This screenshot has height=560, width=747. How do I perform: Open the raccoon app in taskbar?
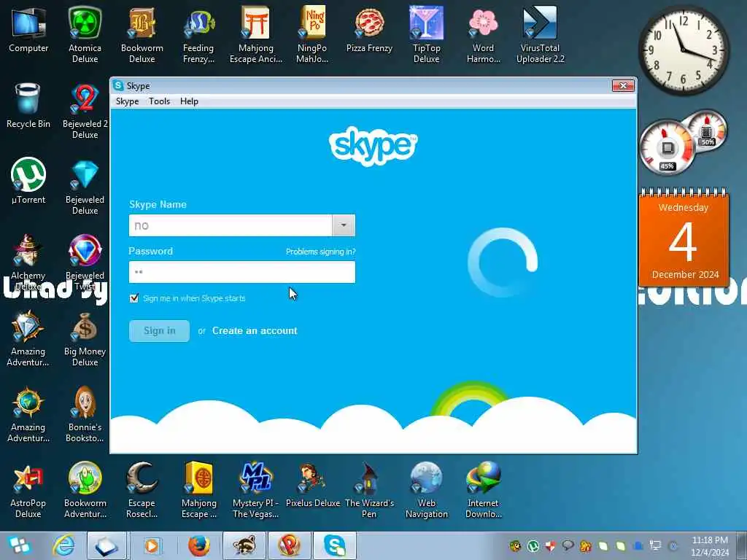pos(244,545)
